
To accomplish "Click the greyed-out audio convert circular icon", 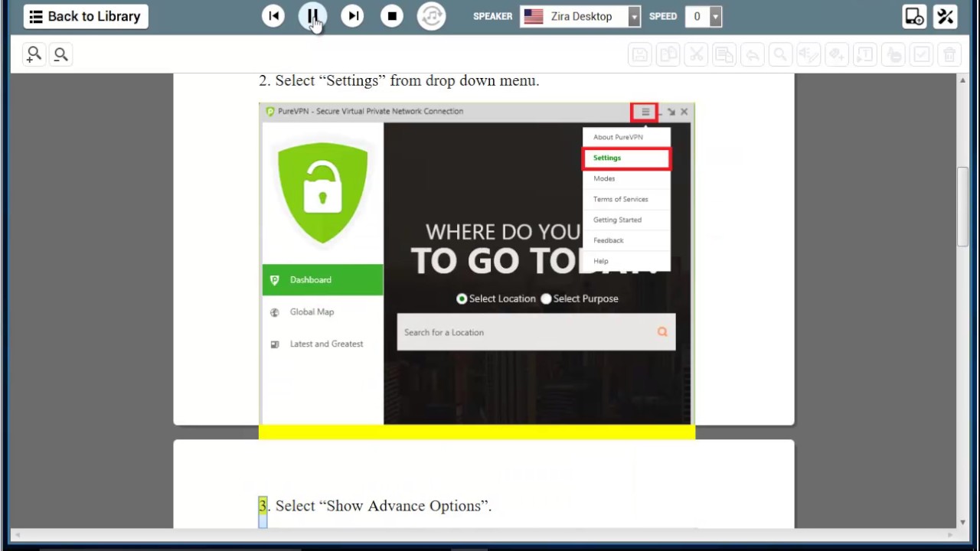I will pos(432,16).
